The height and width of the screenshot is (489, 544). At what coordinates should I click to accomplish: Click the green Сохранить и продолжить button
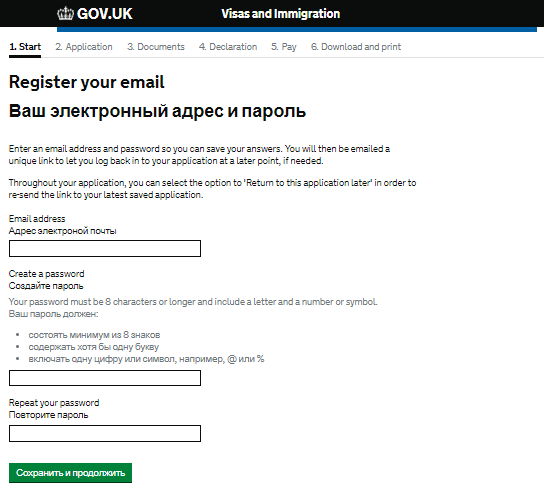(70, 473)
